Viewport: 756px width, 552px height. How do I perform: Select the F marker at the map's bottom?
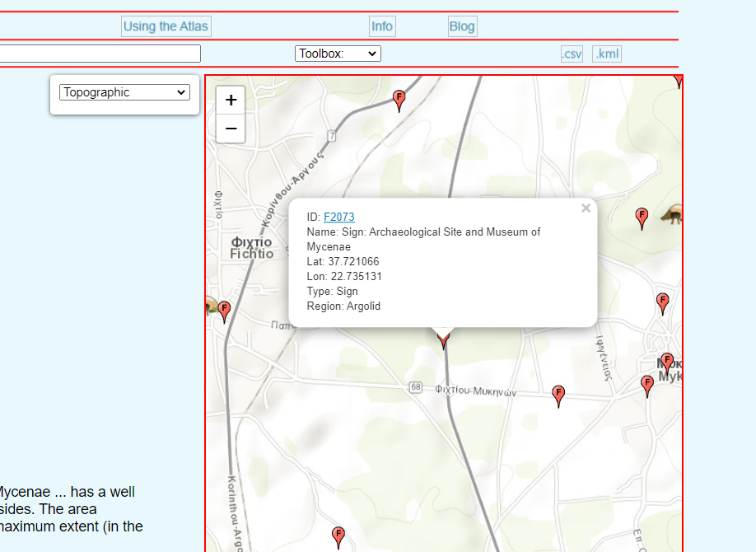338,536
